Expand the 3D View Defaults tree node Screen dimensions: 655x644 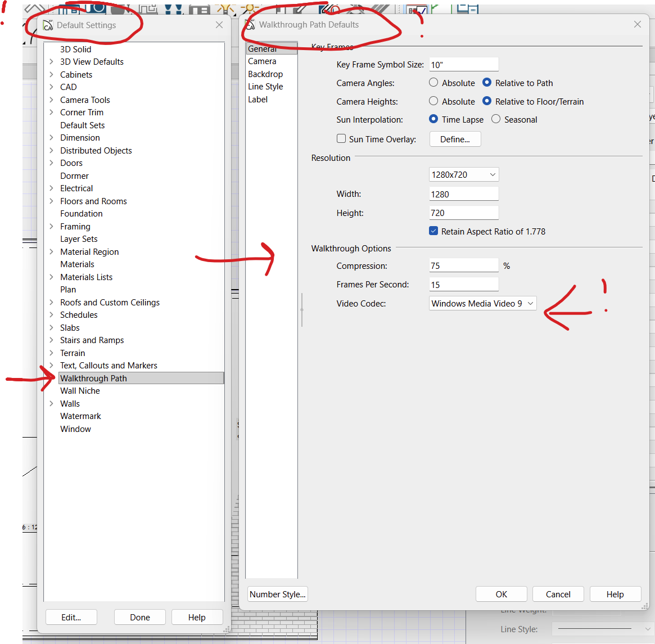pyautogui.click(x=51, y=62)
